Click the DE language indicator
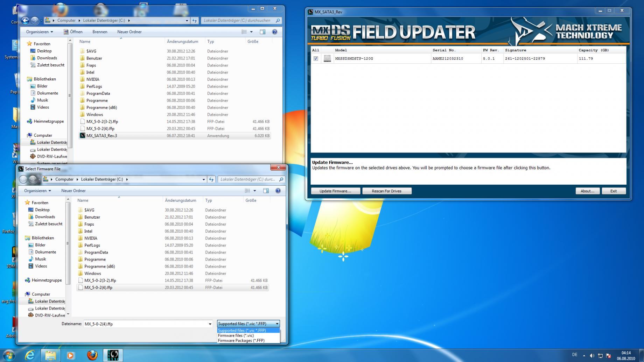The image size is (644, 362). [575, 355]
